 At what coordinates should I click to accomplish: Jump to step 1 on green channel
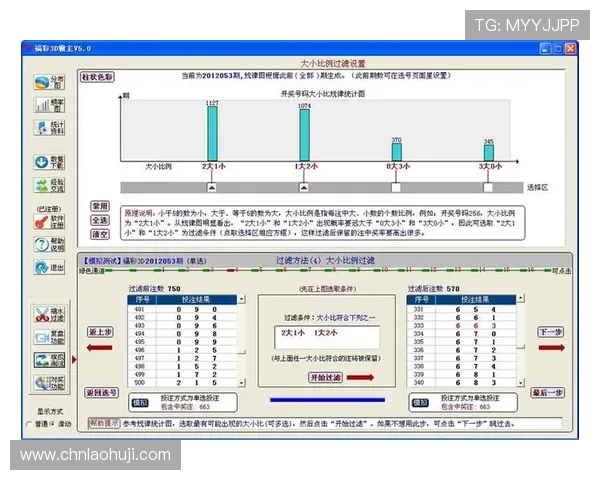158,270
